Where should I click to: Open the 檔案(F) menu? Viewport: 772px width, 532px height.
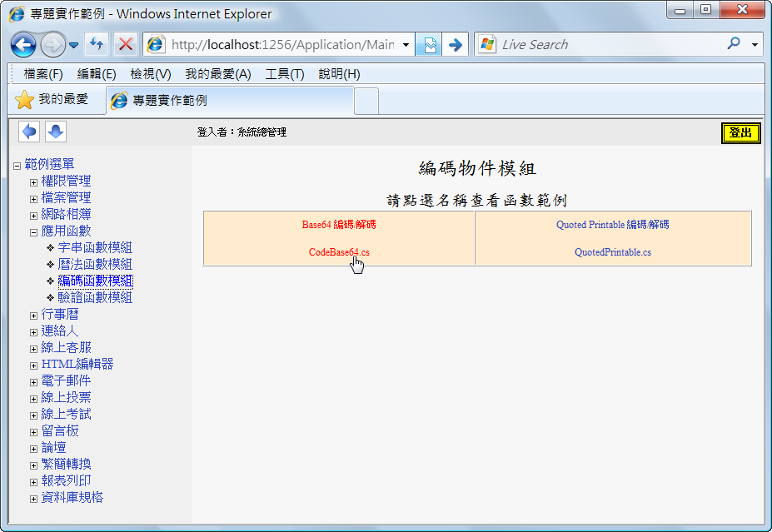43,74
